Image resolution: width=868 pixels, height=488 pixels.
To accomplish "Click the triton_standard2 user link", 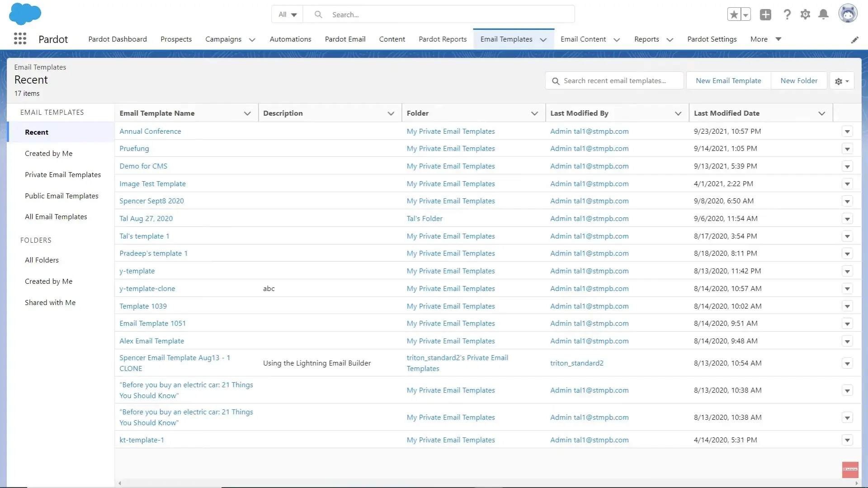I will click(576, 363).
